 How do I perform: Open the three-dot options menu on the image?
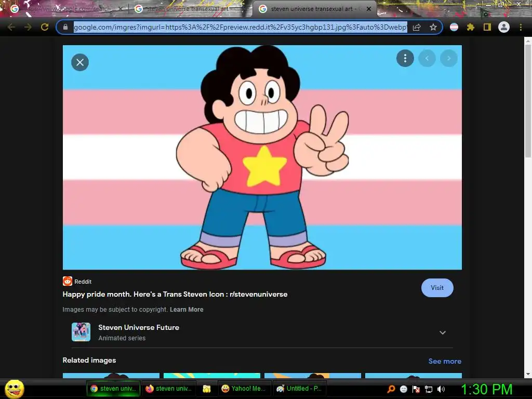coord(405,58)
